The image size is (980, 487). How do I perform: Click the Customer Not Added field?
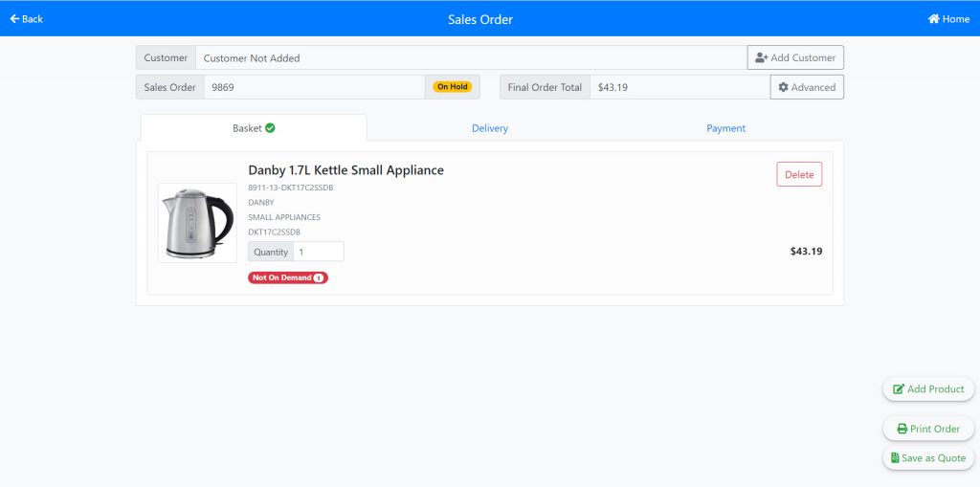tap(471, 57)
